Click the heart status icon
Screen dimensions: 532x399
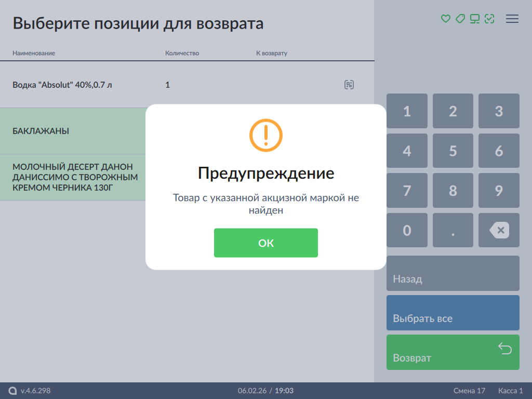(445, 19)
